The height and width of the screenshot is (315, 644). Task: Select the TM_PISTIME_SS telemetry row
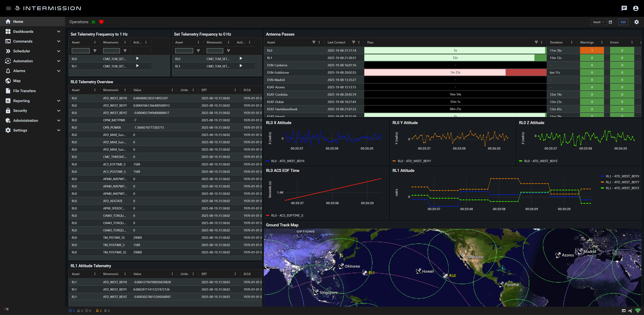[165, 238]
